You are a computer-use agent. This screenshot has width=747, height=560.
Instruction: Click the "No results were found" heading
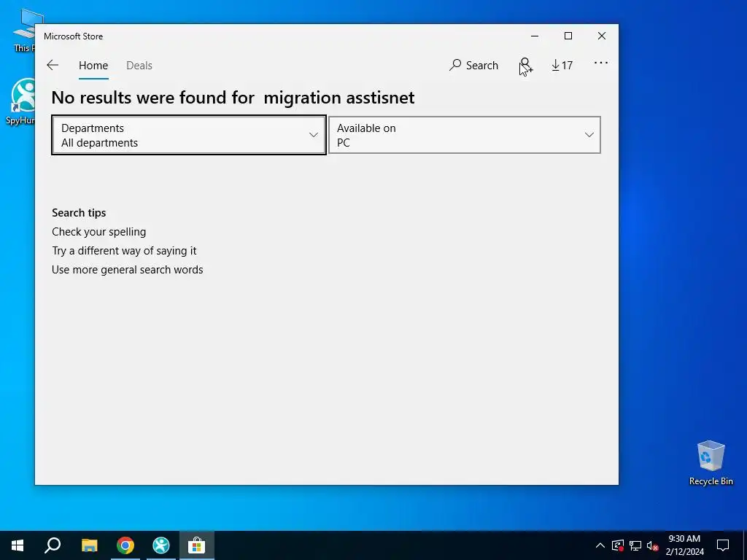(x=233, y=98)
